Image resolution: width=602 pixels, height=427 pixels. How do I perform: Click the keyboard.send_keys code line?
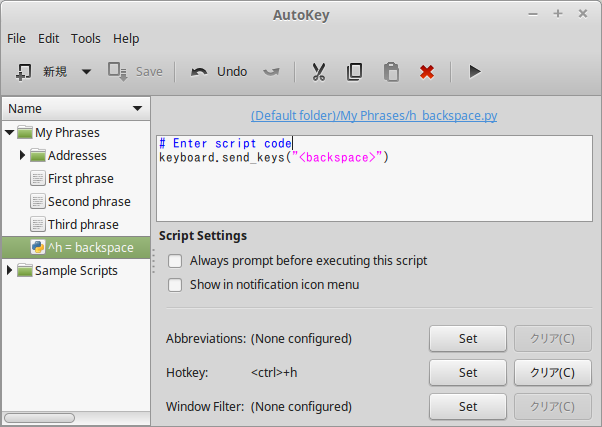pos(274,157)
